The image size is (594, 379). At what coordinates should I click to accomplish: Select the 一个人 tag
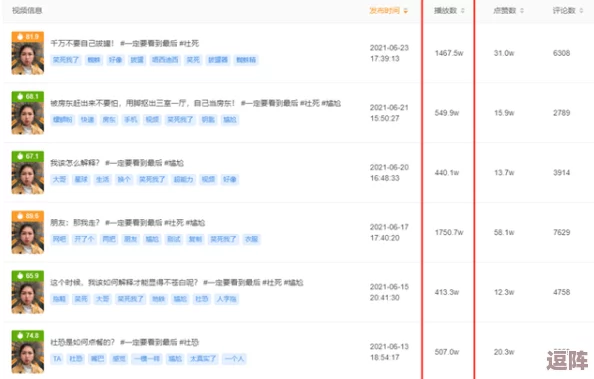[x=234, y=359]
